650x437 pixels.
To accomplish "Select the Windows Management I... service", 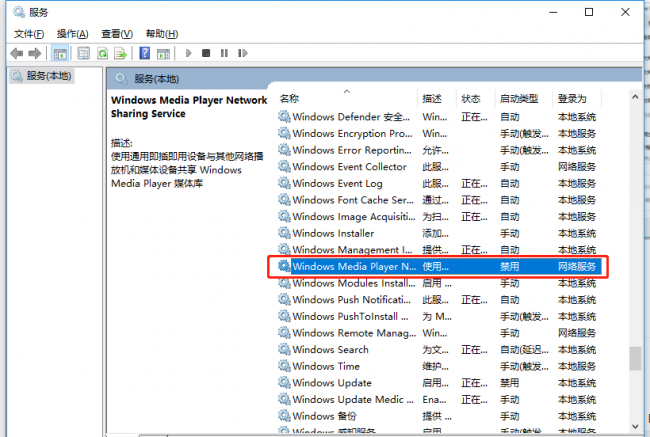I will (x=439, y=250).
